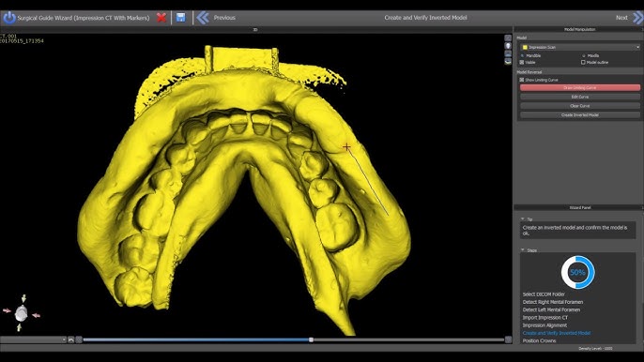Click the small icon beside the bottom dropdown
Image resolution: width=644 pixels, height=362 pixels.
point(71,339)
